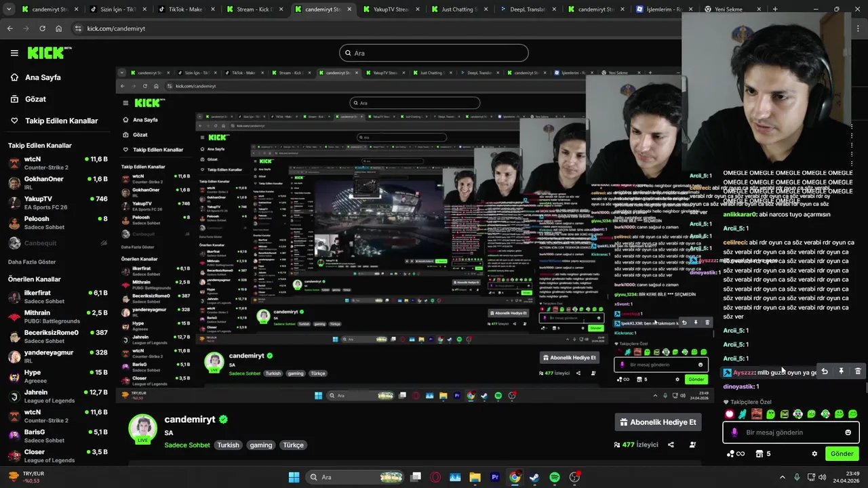Open chat settings gear next to Gönder
The image size is (868, 488).
click(814, 453)
